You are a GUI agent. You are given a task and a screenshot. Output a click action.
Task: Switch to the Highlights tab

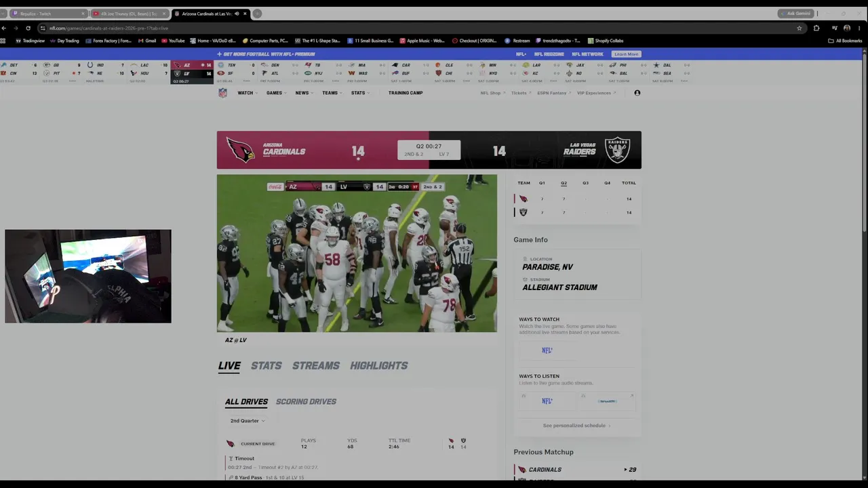tap(379, 365)
